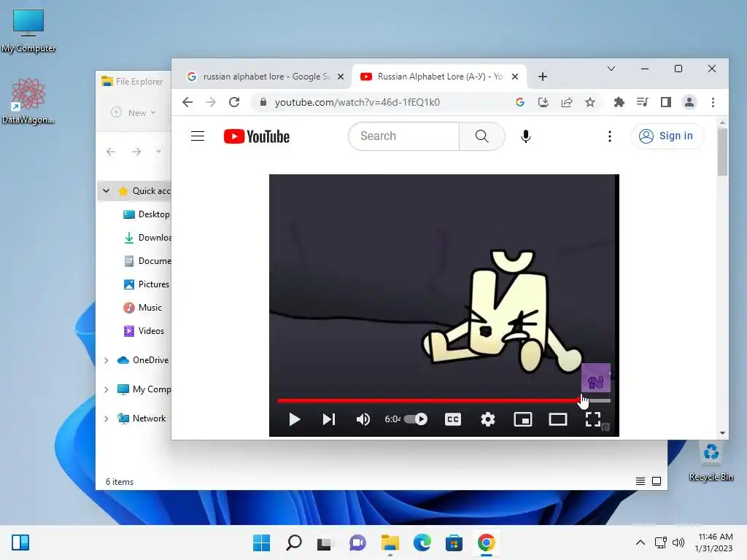Expand My Computer in File Explorer tree

(x=107, y=389)
